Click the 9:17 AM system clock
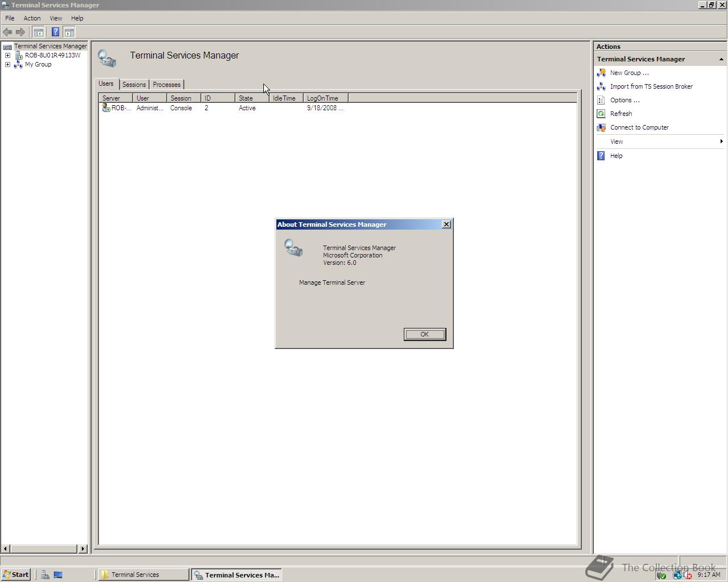 709,575
